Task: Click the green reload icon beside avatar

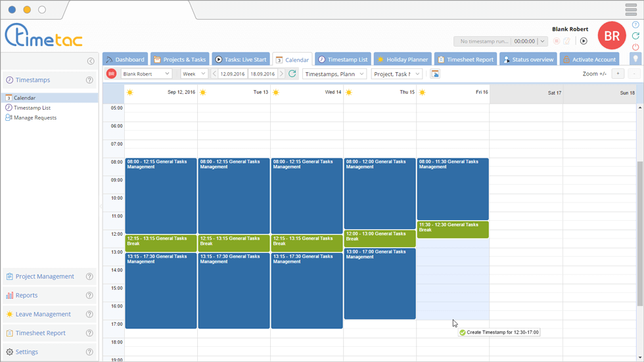Action: point(635,35)
